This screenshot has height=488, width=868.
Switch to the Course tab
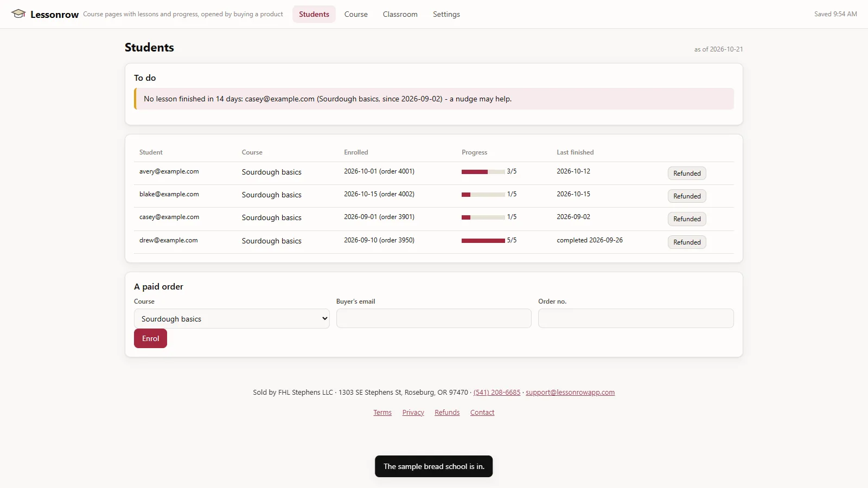pos(356,14)
